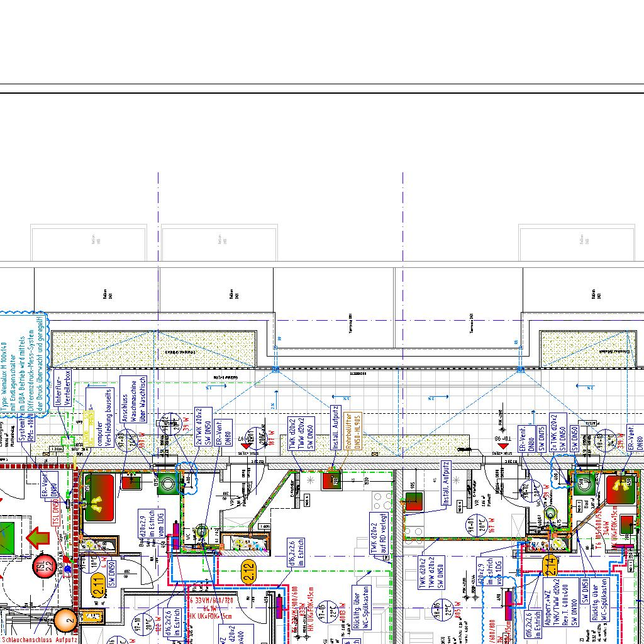Select the Unterflur-Verteilerbox annotation box
The height and width of the screenshot is (644, 644).
tap(64, 389)
